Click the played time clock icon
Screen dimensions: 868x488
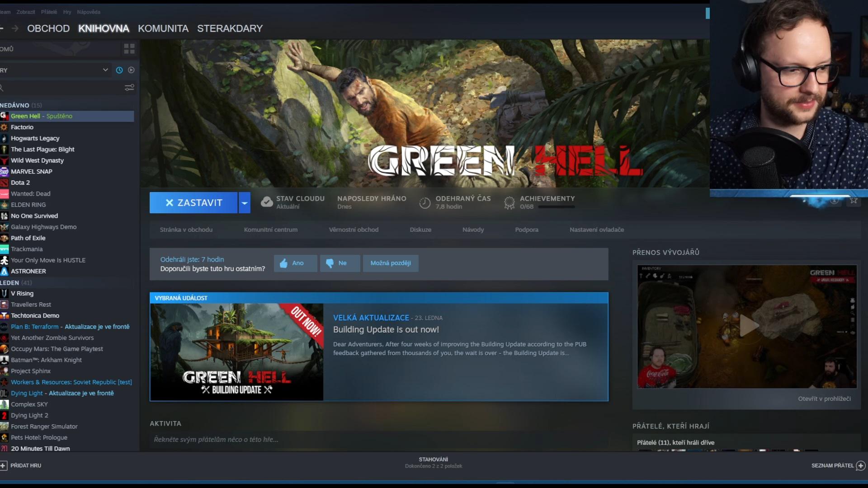[425, 203]
